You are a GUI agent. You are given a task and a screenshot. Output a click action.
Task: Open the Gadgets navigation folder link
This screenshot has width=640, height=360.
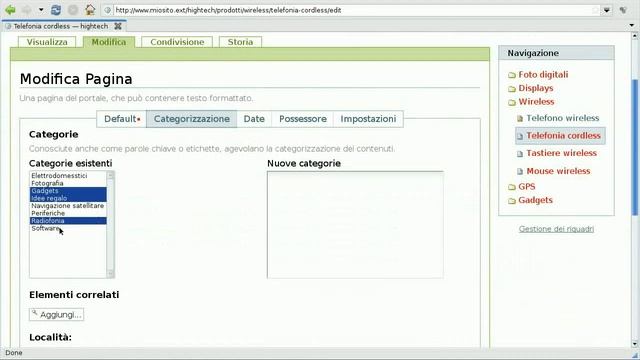[x=535, y=200]
